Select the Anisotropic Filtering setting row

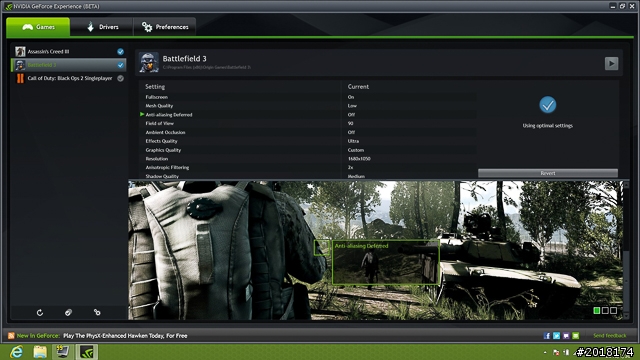point(308,167)
